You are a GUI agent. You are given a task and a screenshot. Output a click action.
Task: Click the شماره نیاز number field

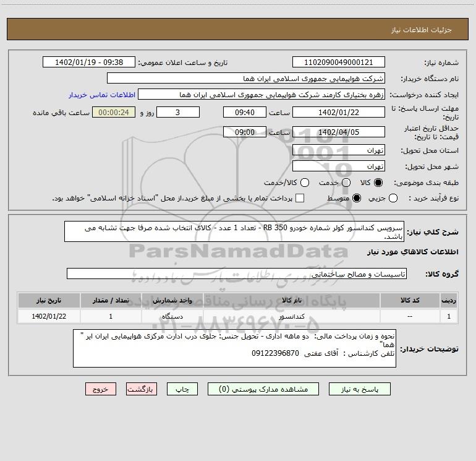pyautogui.click(x=339, y=62)
